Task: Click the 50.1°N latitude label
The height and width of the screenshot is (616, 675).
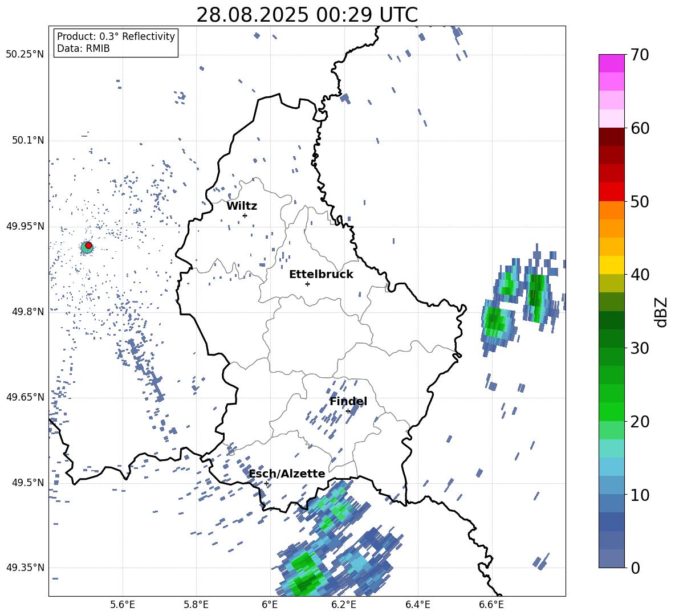Action: coord(28,141)
